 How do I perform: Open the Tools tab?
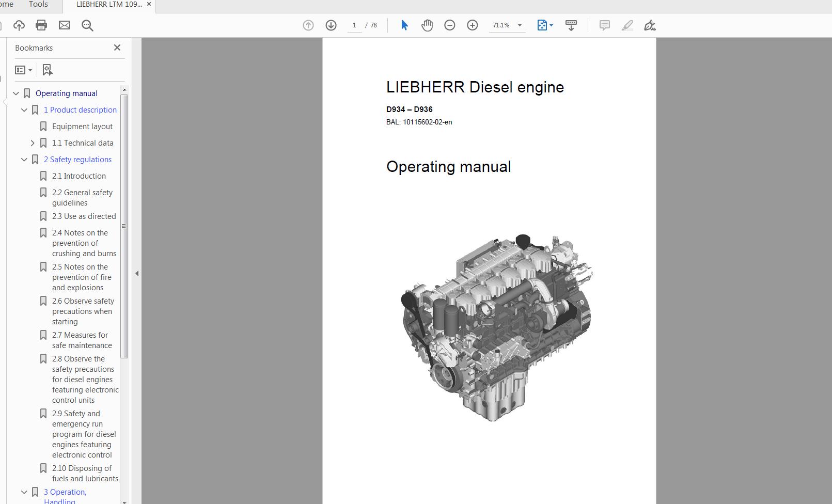pos(38,4)
